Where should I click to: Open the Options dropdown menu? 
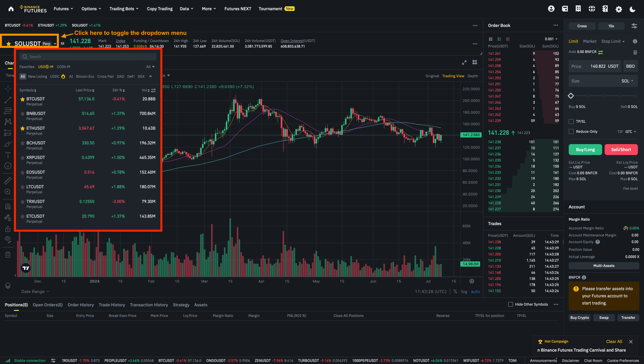[91, 9]
